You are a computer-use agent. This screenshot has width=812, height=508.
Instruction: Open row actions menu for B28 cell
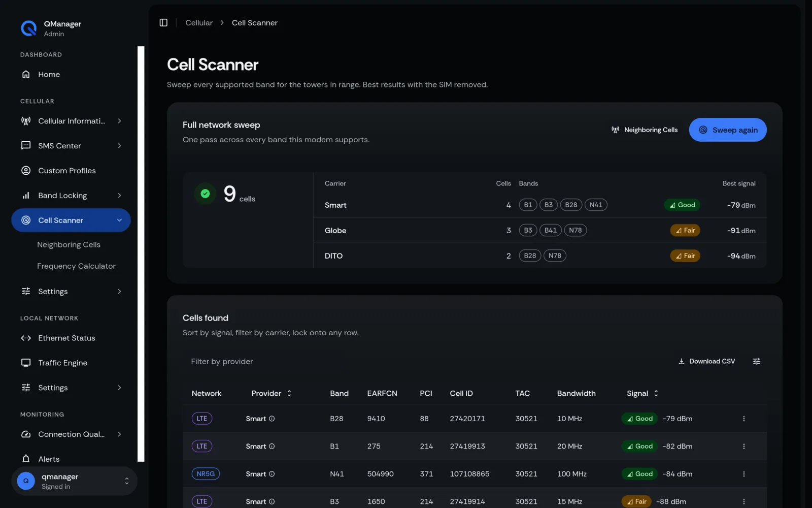[x=744, y=419]
